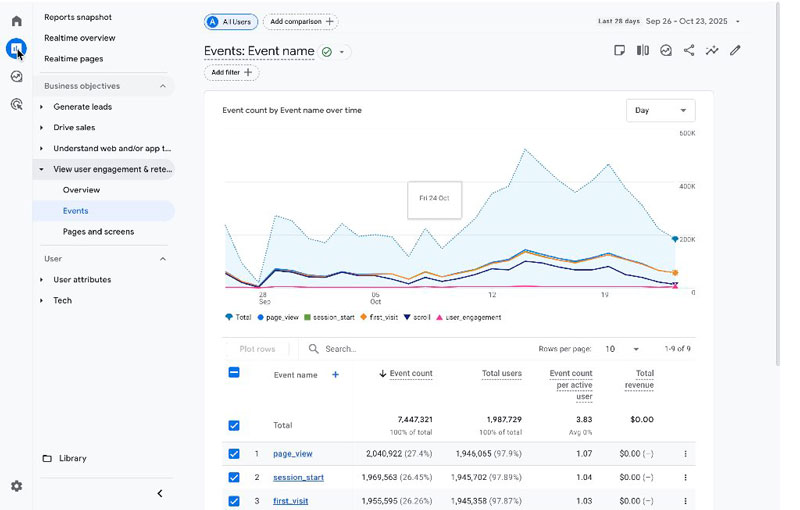800x510 pixels.
Task: Click the pencil Customize report icon
Action: pos(735,50)
